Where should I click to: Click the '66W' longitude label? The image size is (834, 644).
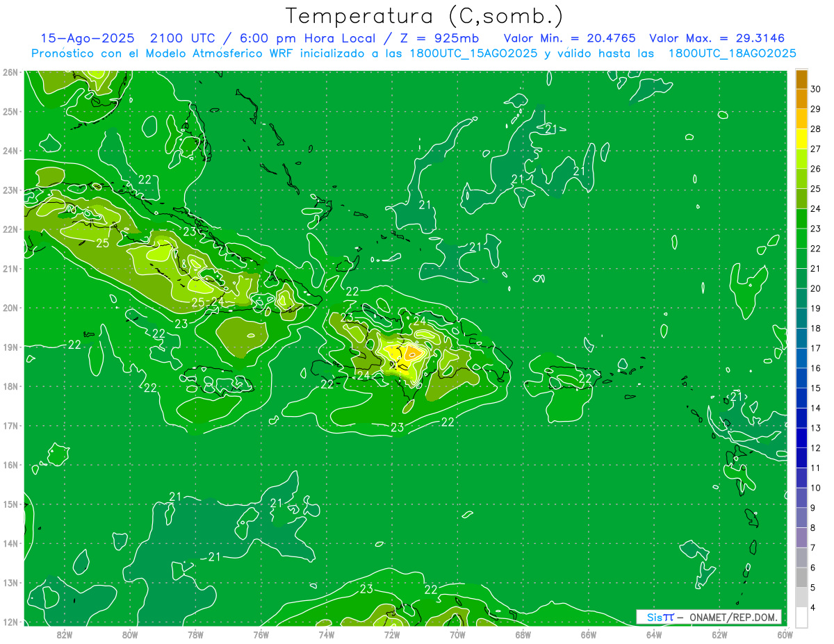(x=588, y=634)
